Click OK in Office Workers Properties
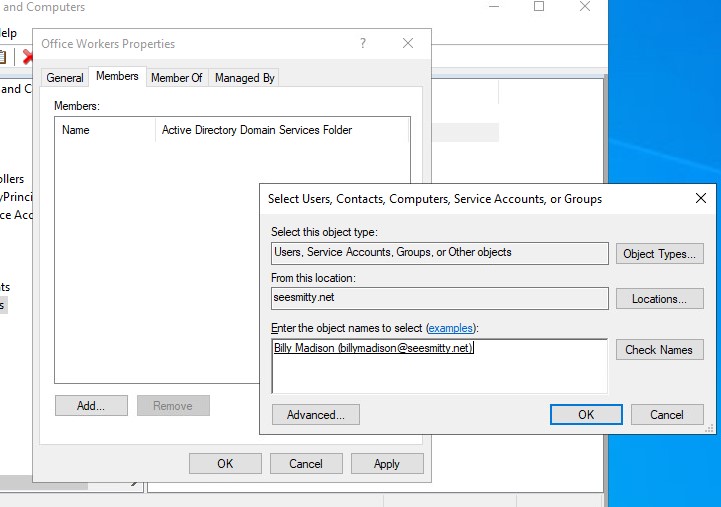721x507 pixels. pos(225,463)
